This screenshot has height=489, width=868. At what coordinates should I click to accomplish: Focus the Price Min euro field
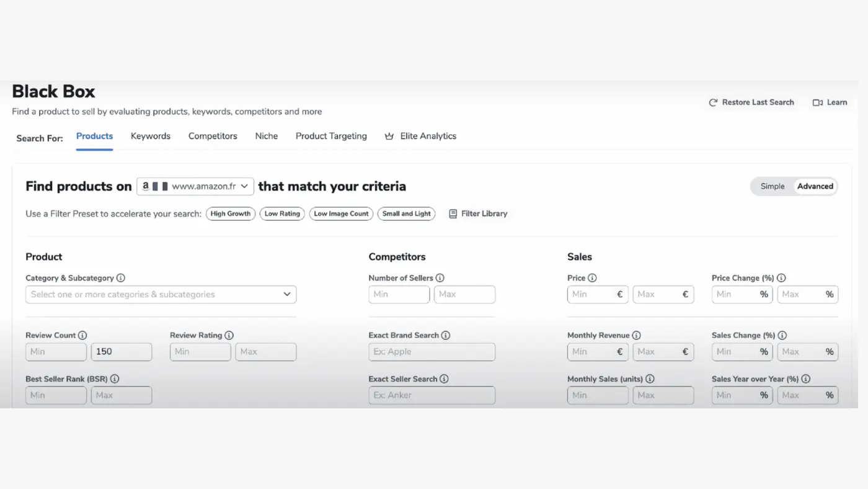pyautogui.click(x=598, y=294)
